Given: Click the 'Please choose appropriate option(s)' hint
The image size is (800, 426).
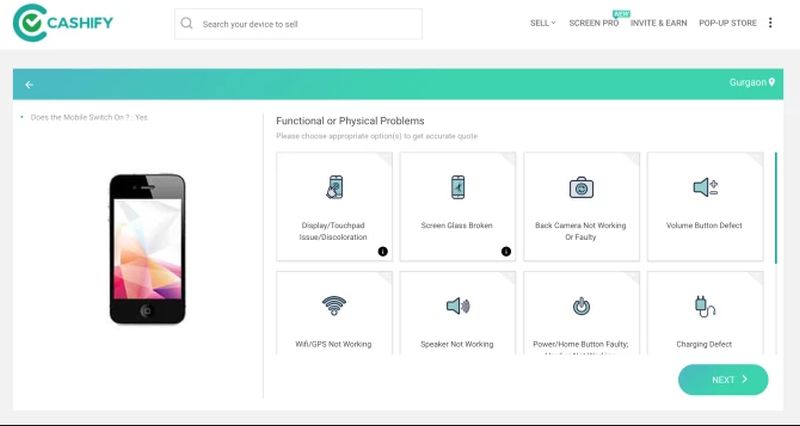Looking at the screenshot, I should coord(377,136).
